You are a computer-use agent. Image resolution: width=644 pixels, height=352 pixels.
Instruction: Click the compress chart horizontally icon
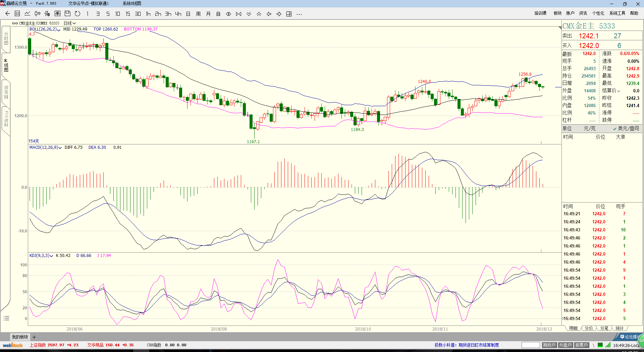coord(238,14)
